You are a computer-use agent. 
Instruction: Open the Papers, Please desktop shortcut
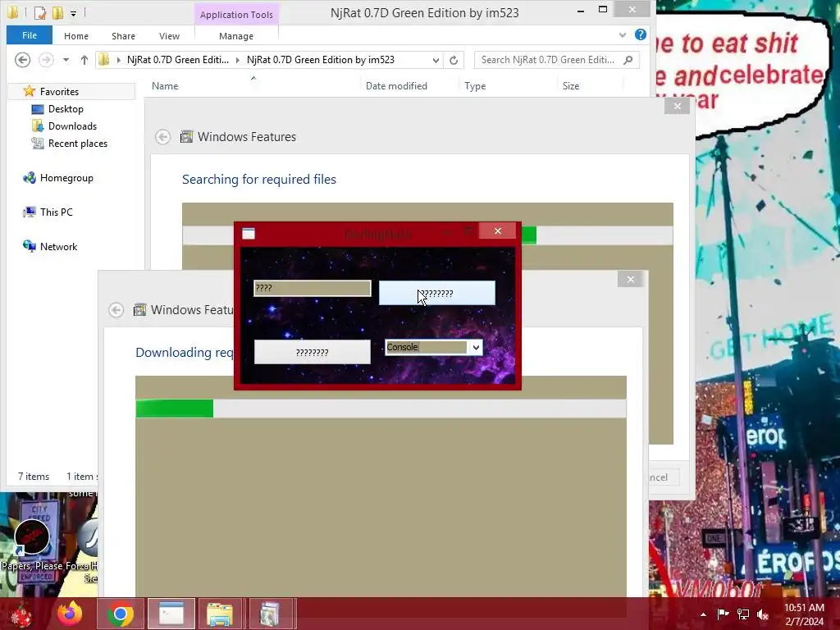point(32,543)
